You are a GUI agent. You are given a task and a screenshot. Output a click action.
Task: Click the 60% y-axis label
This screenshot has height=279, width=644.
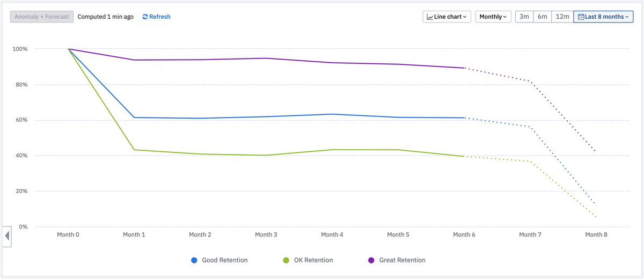21,120
